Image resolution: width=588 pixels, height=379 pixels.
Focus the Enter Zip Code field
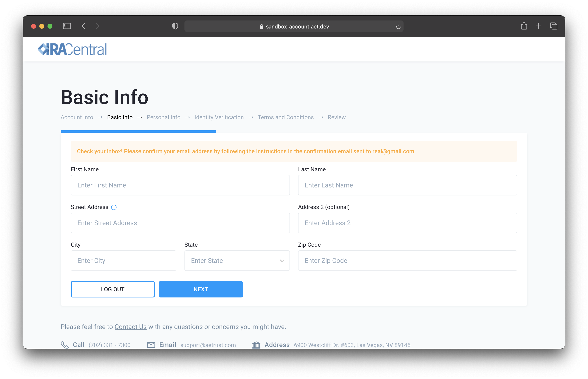(x=407, y=261)
